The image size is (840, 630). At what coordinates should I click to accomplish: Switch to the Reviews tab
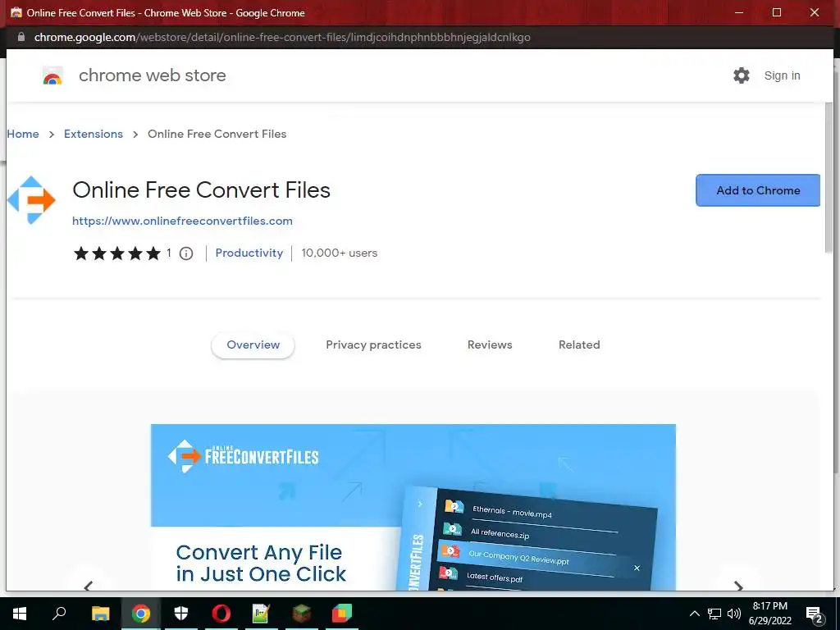[490, 345]
